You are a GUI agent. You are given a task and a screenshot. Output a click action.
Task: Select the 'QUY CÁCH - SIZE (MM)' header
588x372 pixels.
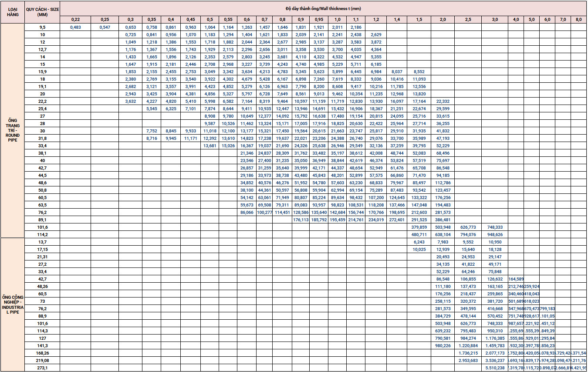pyautogui.click(x=42, y=12)
